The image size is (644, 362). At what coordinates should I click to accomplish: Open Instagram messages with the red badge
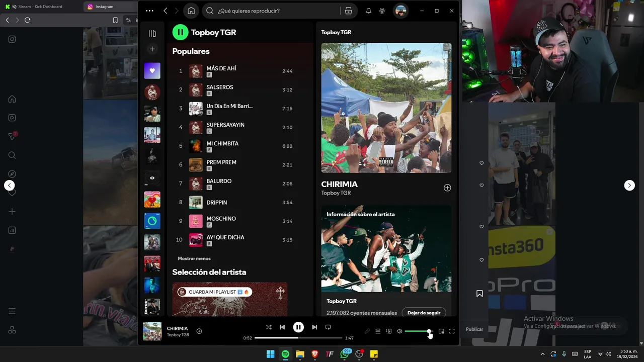12,136
